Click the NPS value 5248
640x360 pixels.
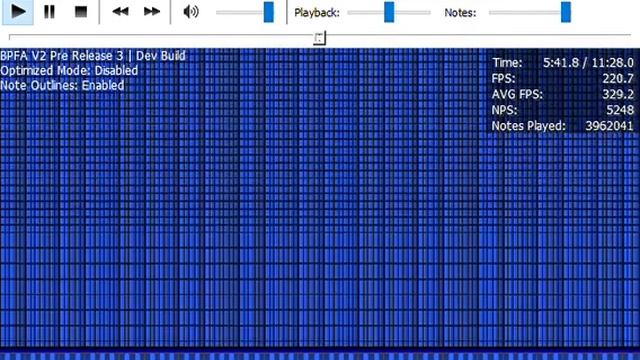620,110
